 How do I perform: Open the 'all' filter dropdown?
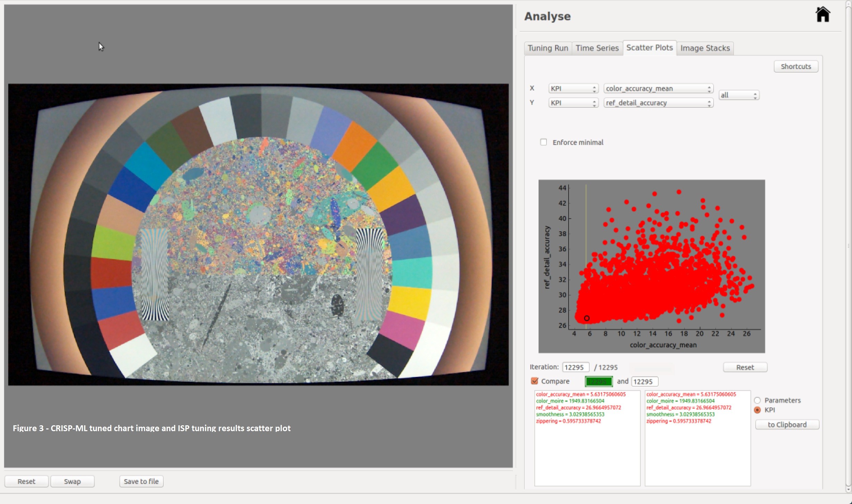(739, 95)
